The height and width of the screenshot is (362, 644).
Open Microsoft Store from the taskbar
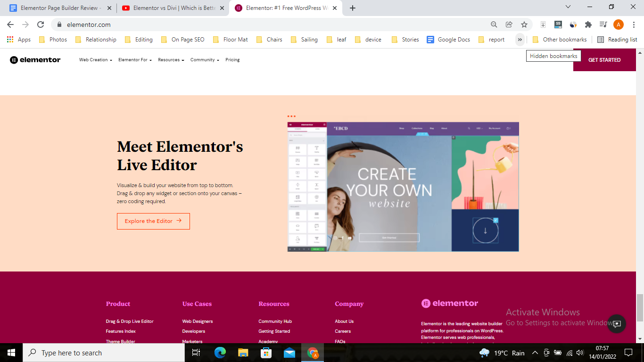coord(266,353)
